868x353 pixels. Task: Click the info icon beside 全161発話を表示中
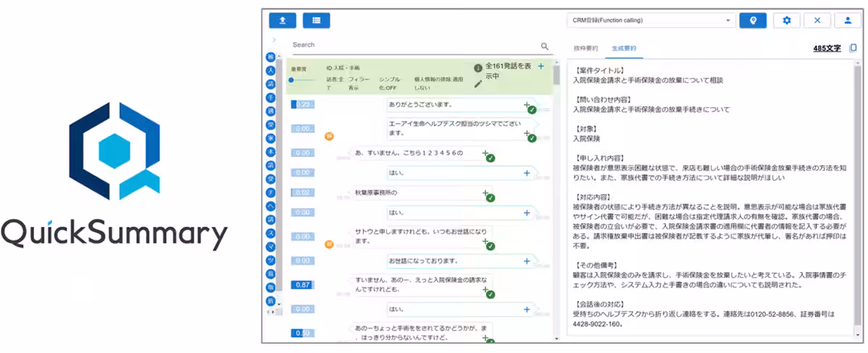click(477, 68)
